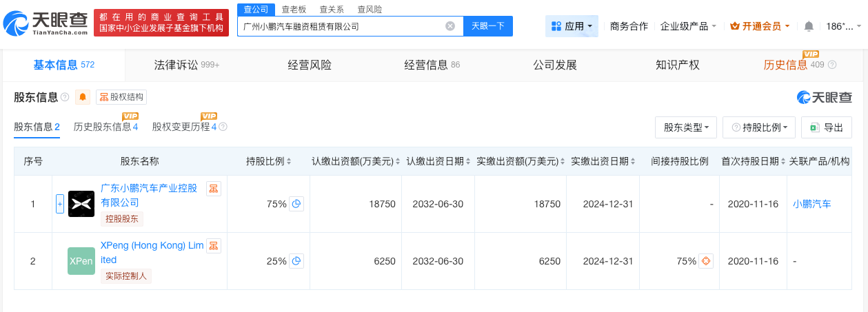
Task: Select the 经营风险 tab
Action: pos(310,65)
